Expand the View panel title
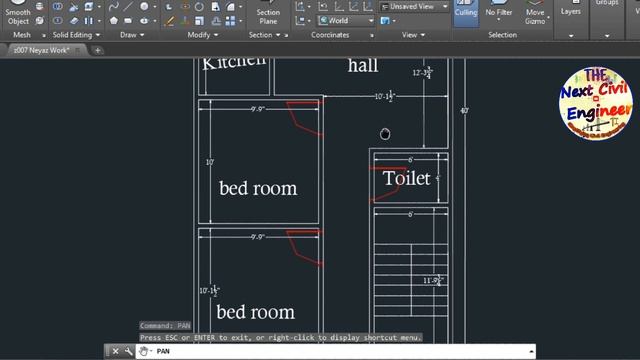 [413, 35]
